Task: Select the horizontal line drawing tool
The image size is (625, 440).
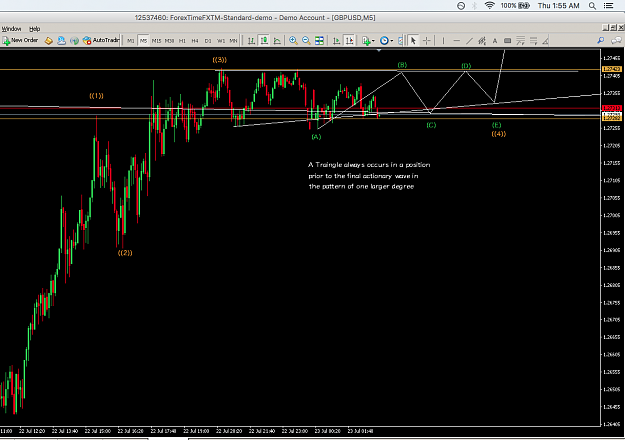Action: click(x=457, y=41)
